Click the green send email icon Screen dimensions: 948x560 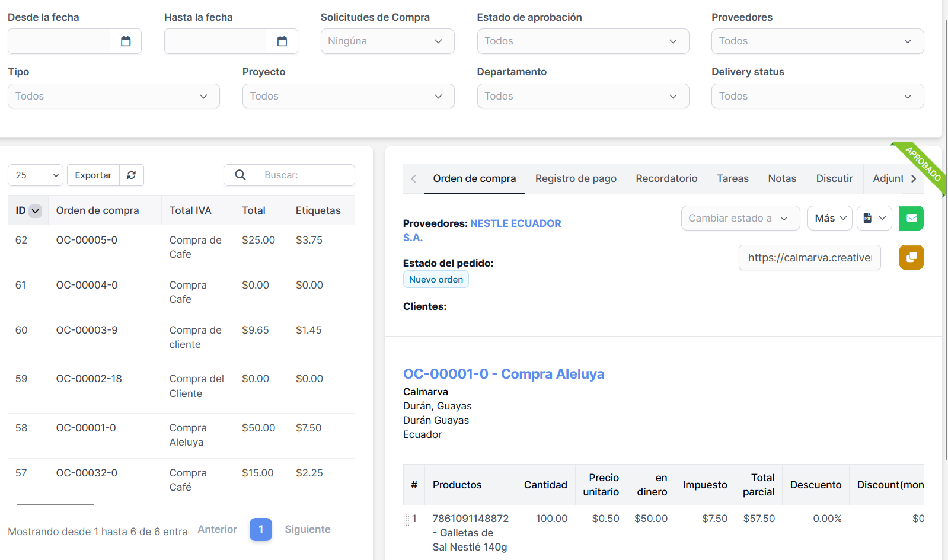click(x=911, y=218)
